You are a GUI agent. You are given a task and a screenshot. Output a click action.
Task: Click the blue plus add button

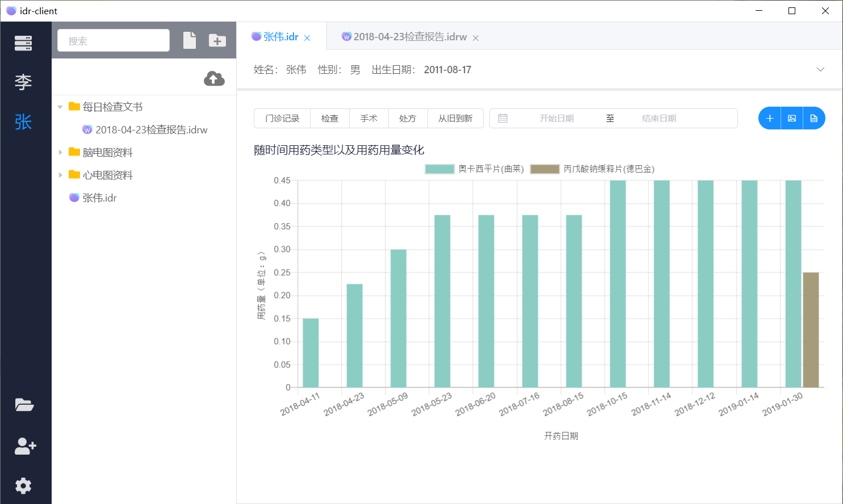770,118
